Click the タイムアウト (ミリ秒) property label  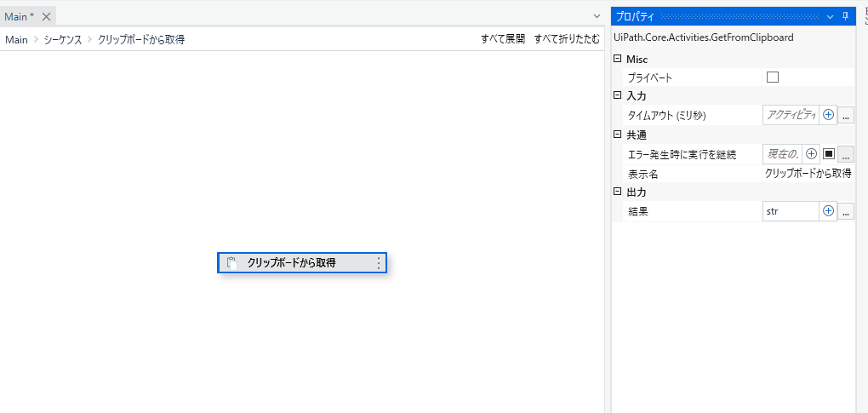(667, 116)
